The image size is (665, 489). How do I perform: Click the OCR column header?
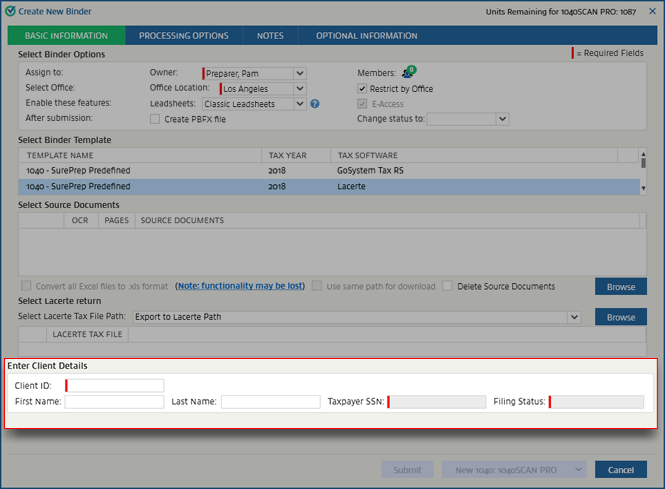81,221
